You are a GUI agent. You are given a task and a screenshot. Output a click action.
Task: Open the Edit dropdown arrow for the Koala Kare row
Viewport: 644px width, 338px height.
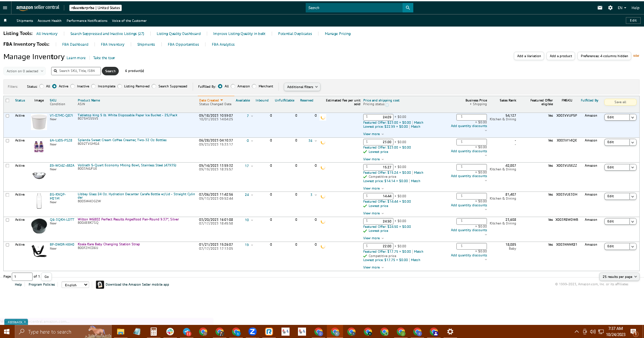[x=633, y=246]
